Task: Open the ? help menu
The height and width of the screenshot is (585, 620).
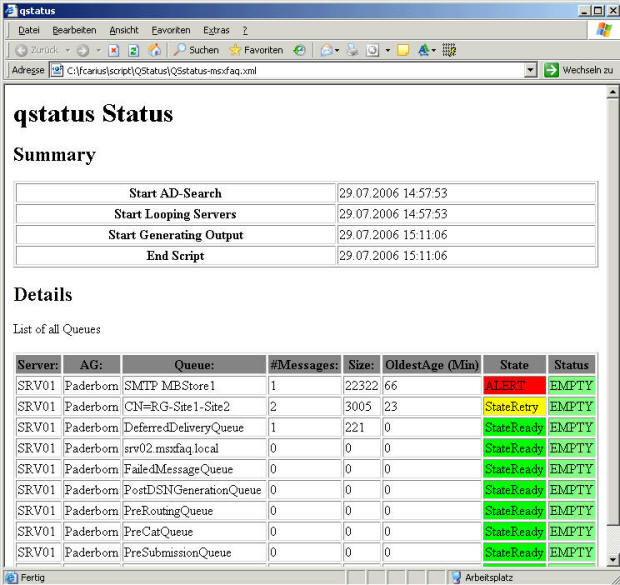Action: pos(245,30)
